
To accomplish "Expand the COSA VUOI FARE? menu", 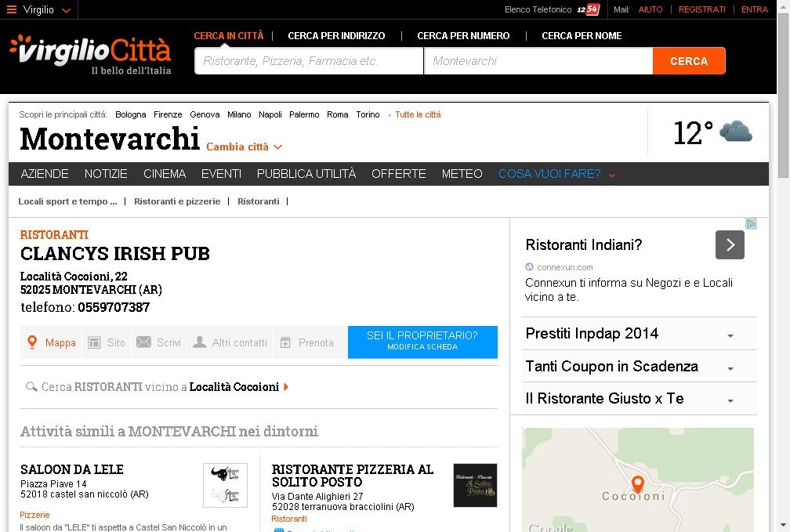I will (x=556, y=174).
